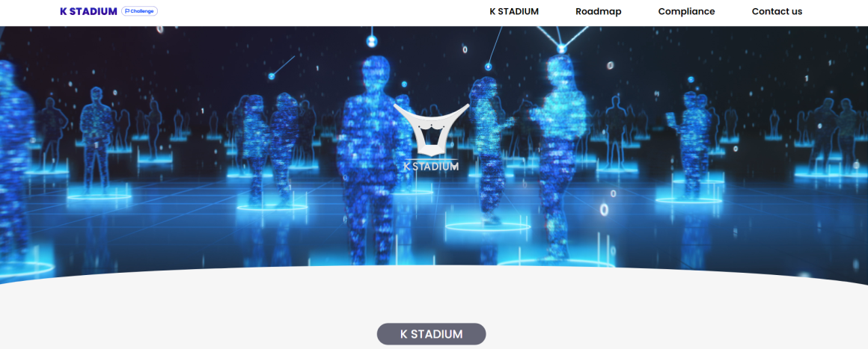868x349 pixels.
Task: Click the right-side figure holding a laptop
Action: point(689,143)
